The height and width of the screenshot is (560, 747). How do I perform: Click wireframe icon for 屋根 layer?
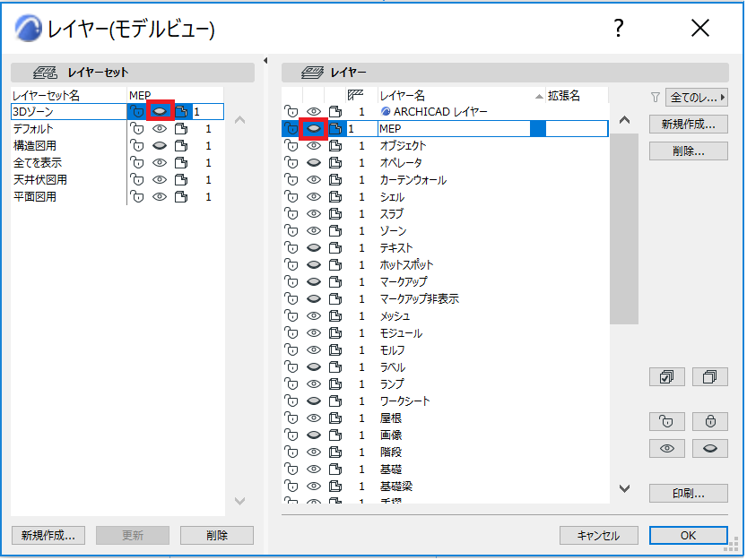point(335,418)
